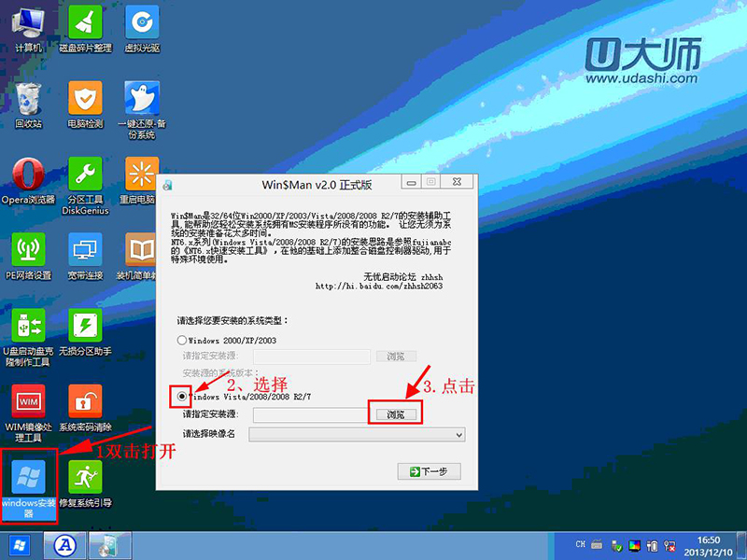Click the enabled Browse (浏览) button
The image size is (747, 560).
pos(395,413)
